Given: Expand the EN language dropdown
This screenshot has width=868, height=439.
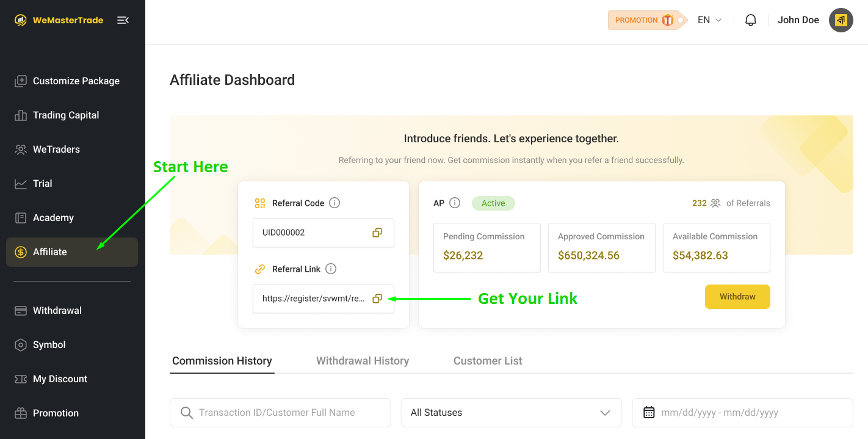Looking at the screenshot, I should tap(709, 20).
